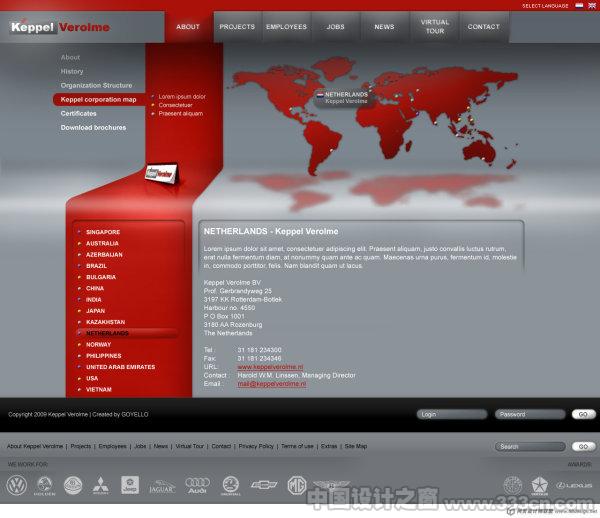Click the Volkswagen logo

(x=16, y=485)
